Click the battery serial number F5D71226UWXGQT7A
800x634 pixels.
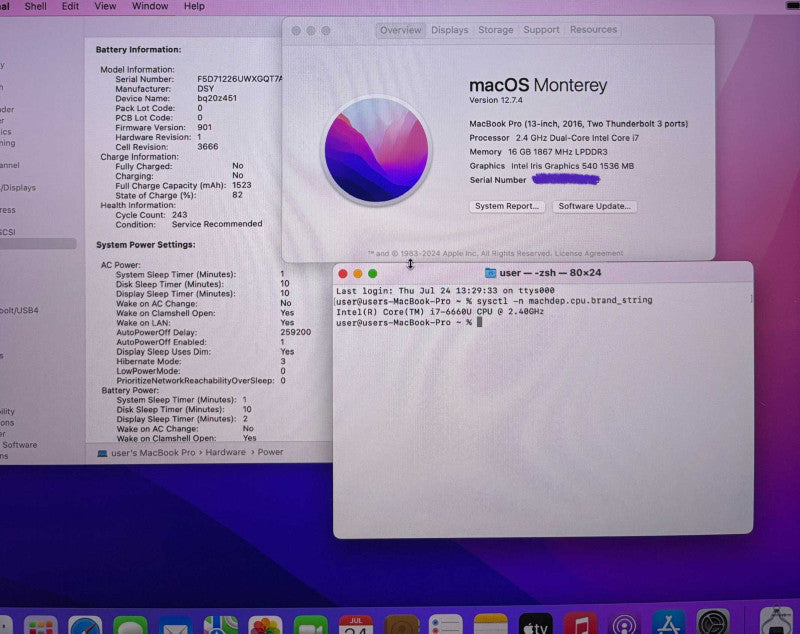(240, 79)
